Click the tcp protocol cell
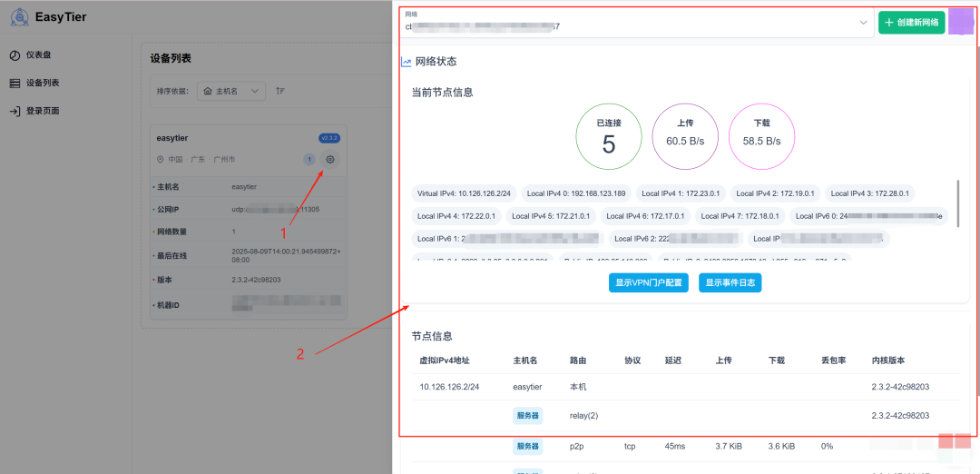 click(x=630, y=447)
